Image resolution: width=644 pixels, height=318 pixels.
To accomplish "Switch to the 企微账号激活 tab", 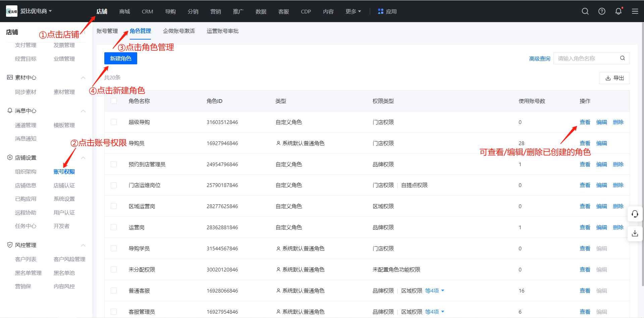I will click(x=179, y=31).
